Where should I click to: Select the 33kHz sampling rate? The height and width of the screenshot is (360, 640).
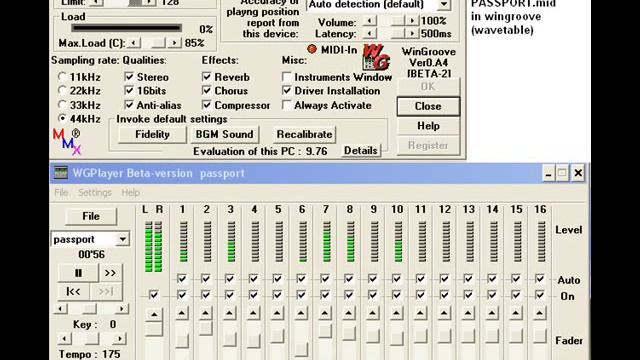(62, 104)
